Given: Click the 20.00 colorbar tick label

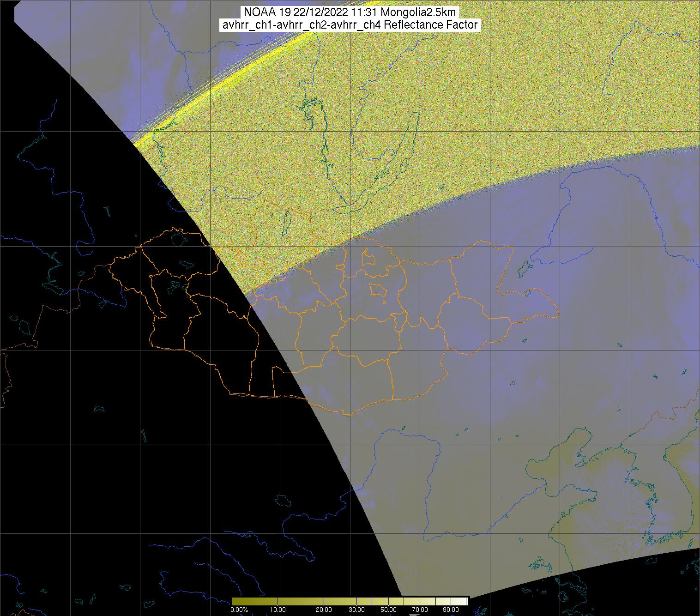Looking at the screenshot, I should tap(324, 610).
